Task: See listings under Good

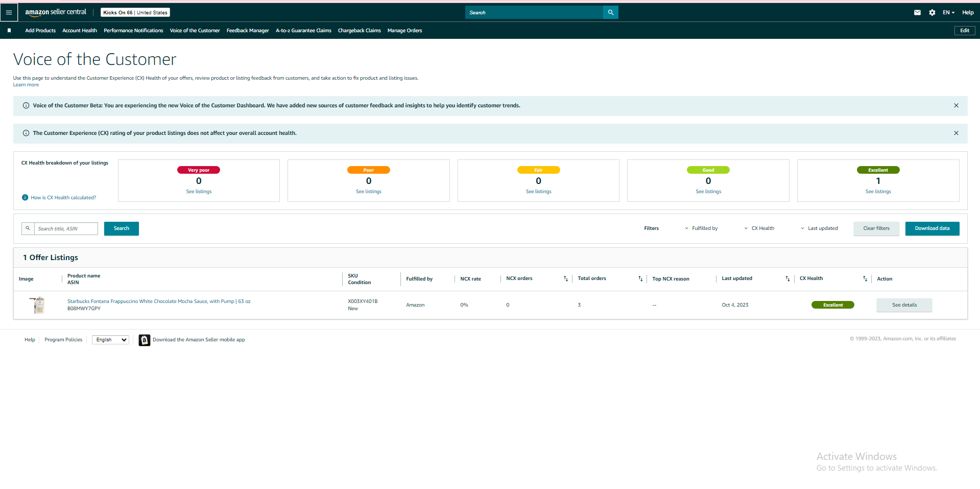Action: (708, 192)
